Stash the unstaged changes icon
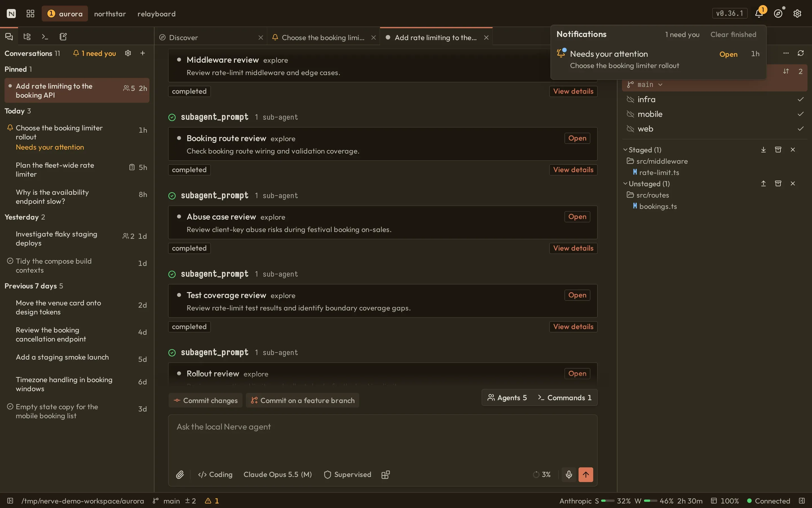This screenshot has width=812, height=508. pos(778,183)
